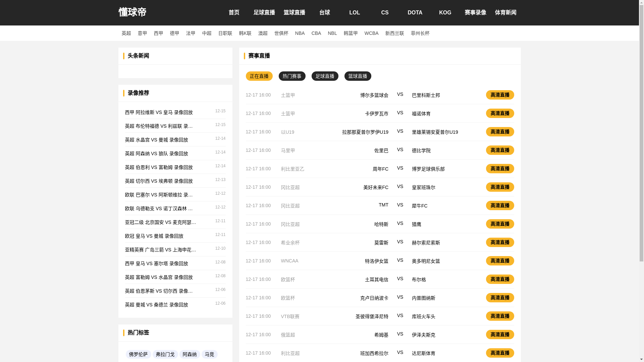
Task: Open 英超 切尔西 VS 埃弗顿 replay
Action: point(159,181)
